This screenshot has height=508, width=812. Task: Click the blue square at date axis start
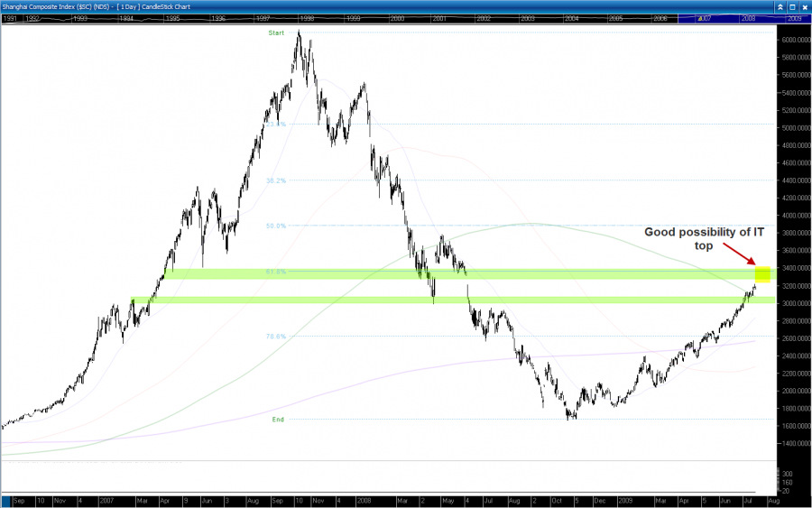pos(5,502)
